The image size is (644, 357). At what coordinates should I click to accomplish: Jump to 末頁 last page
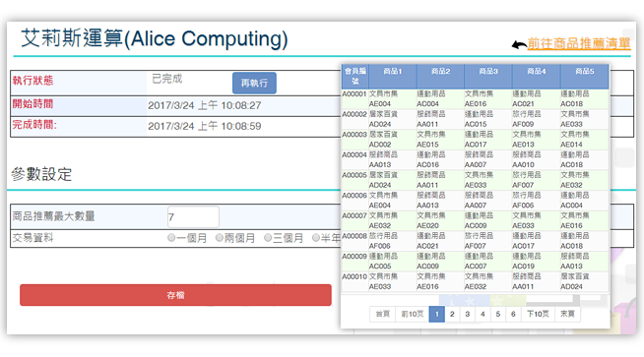click(567, 314)
